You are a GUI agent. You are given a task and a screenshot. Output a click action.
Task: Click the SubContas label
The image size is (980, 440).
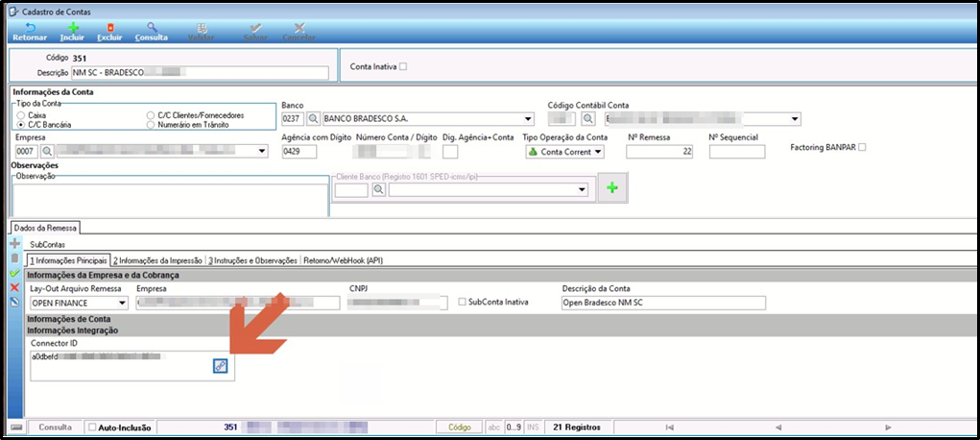click(47, 245)
